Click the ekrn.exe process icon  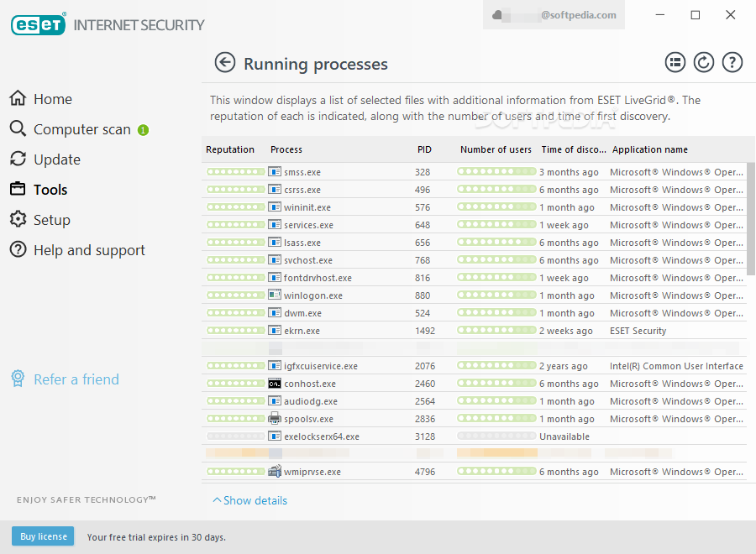(275, 331)
